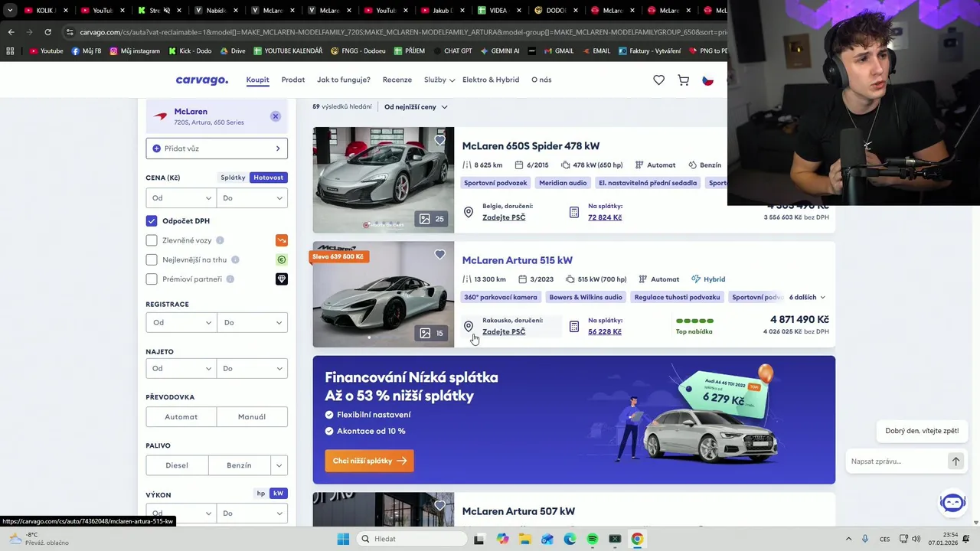Click Zadejte PSČ under Rakousko delivery
The height and width of the screenshot is (551, 980).
tap(504, 332)
